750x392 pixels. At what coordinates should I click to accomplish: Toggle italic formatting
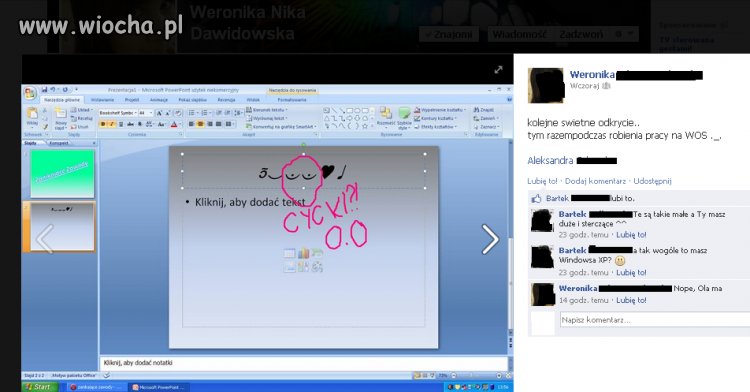111,124
